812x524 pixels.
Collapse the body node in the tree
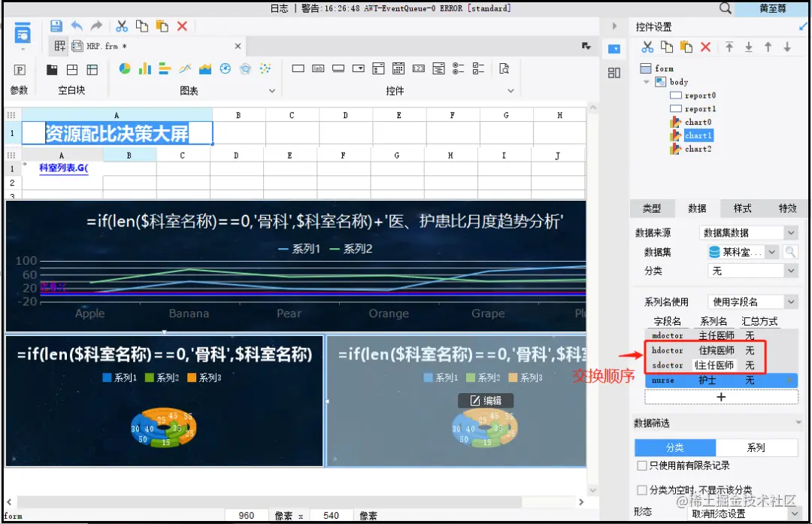coord(647,82)
